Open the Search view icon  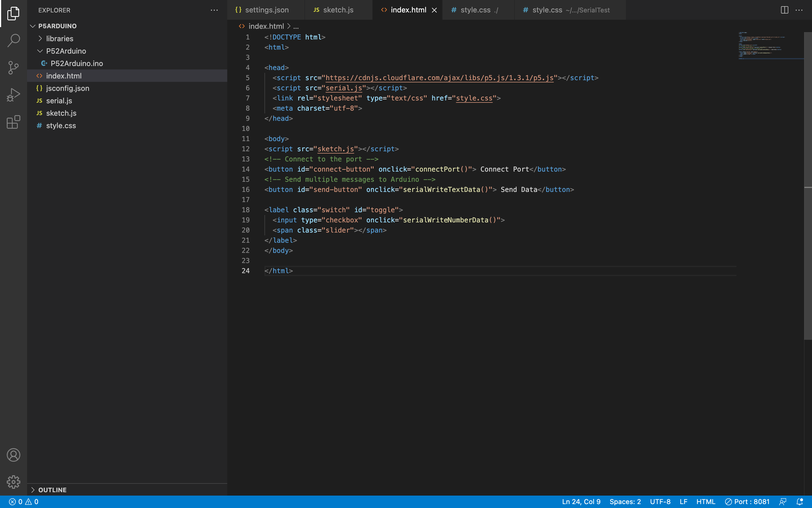pos(14,40)
